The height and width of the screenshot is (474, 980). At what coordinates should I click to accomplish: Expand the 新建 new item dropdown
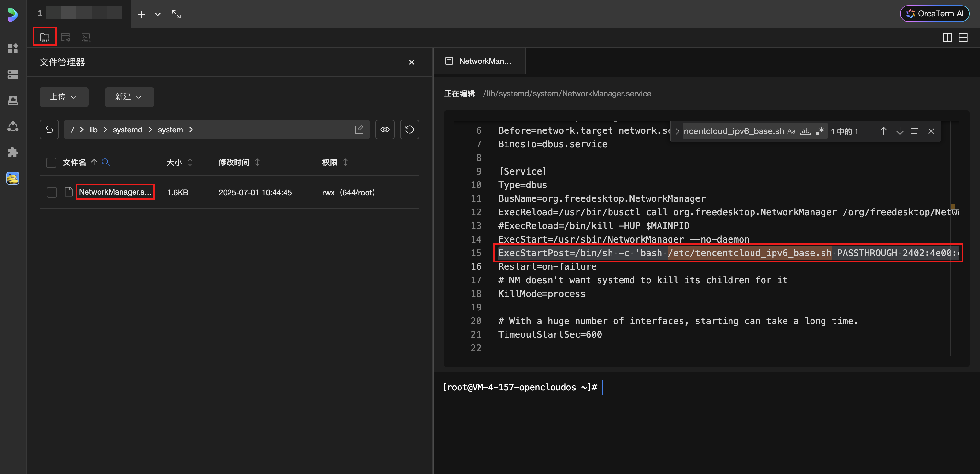[129, 97]
